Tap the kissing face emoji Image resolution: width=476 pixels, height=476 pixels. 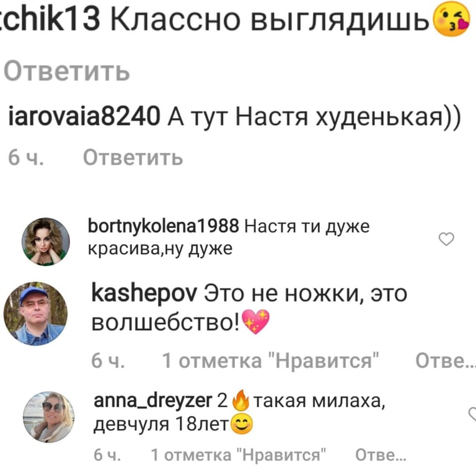pos(451,19)
